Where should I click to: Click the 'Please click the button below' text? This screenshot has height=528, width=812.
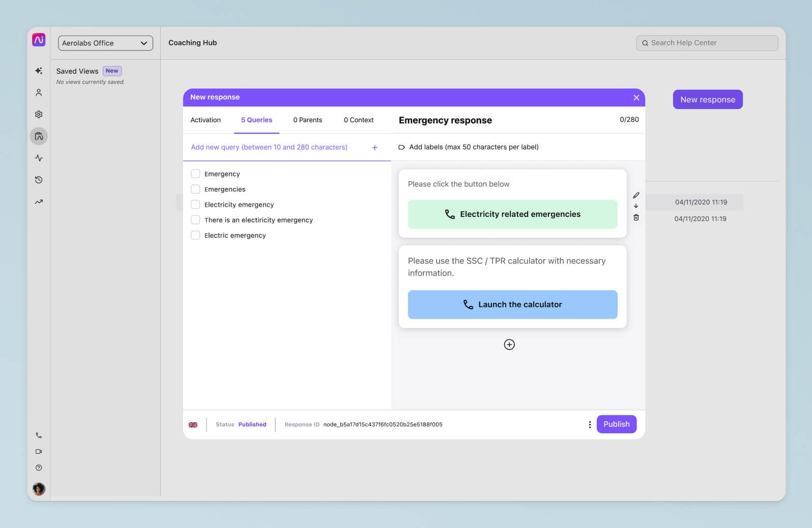pos(458,184)
